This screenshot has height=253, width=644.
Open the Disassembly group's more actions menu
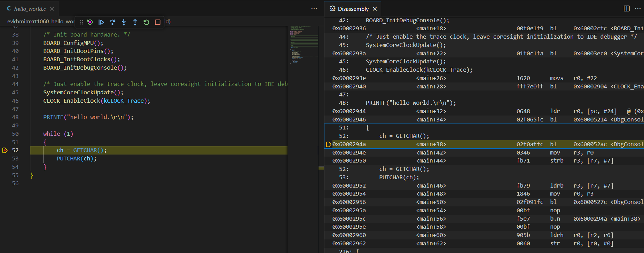click(x=638, y=9)
